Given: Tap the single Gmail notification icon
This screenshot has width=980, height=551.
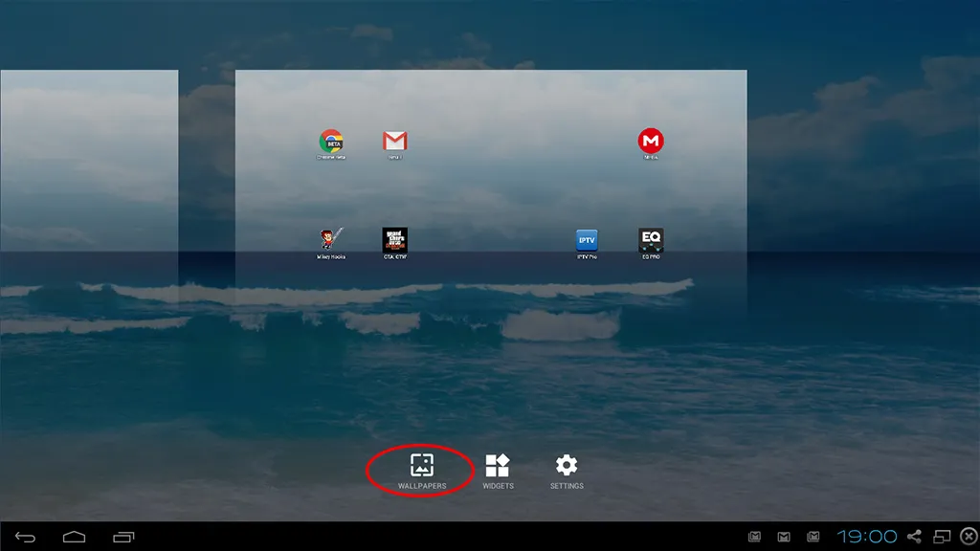Looking at the screenshot, I should click(784, 537).
